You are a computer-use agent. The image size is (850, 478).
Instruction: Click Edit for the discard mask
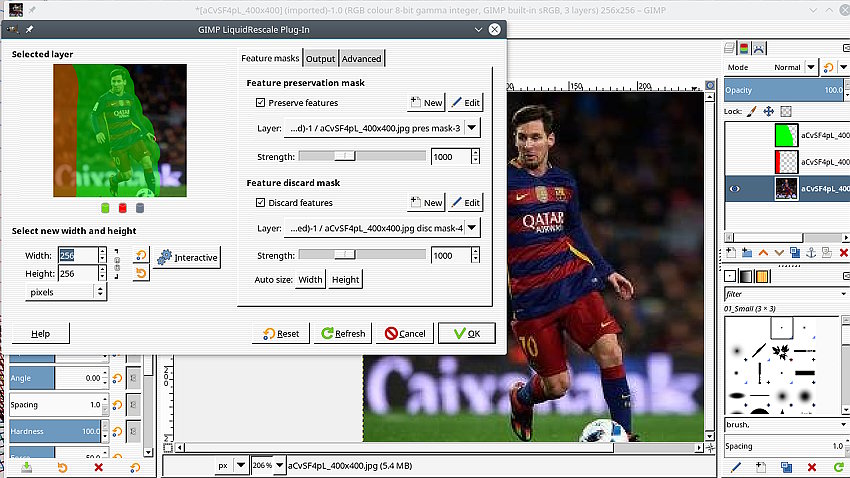point(466,202)
